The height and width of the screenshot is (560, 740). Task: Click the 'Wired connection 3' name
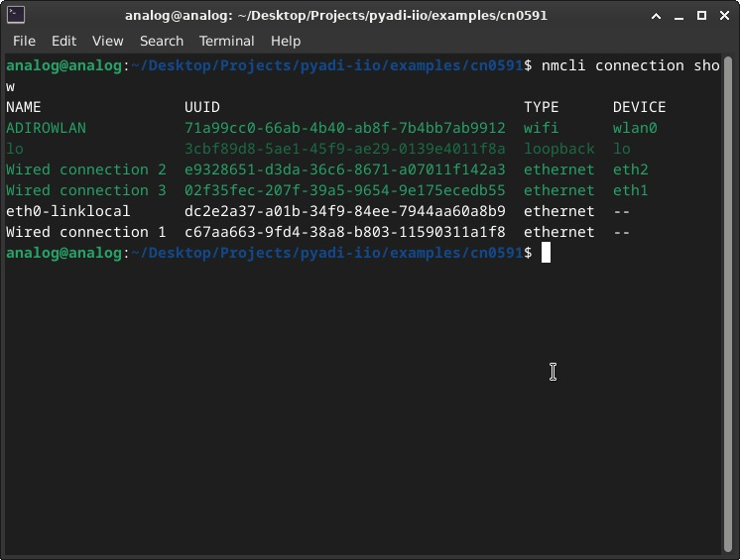pyautogui.click(x=86, y=190)
